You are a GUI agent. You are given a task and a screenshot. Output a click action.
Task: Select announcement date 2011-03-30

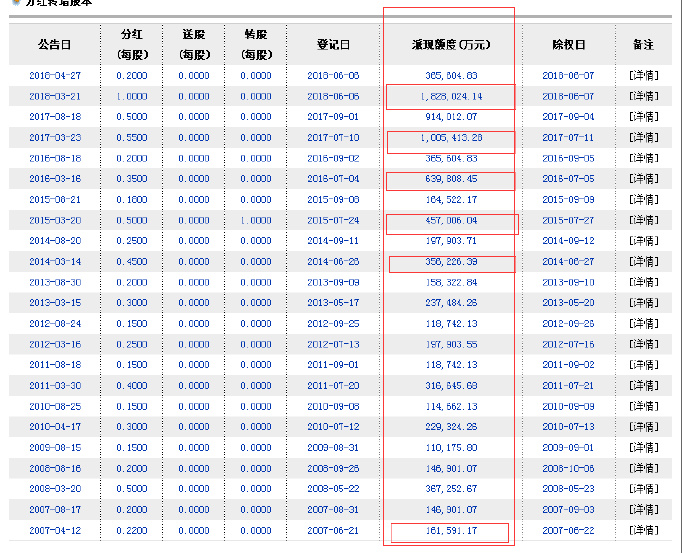pyautogui.click(x=55, y=385)
